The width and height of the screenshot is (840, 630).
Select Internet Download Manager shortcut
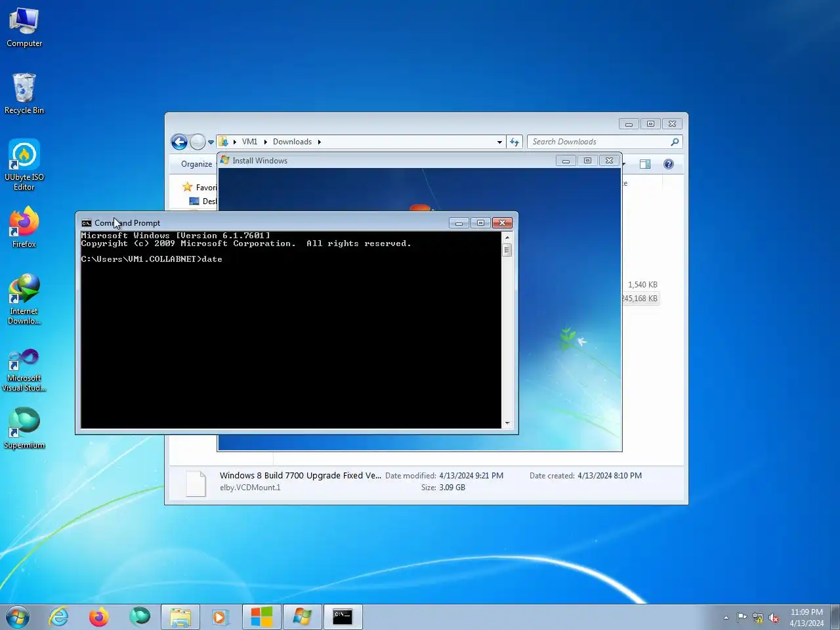click(24, 299)
